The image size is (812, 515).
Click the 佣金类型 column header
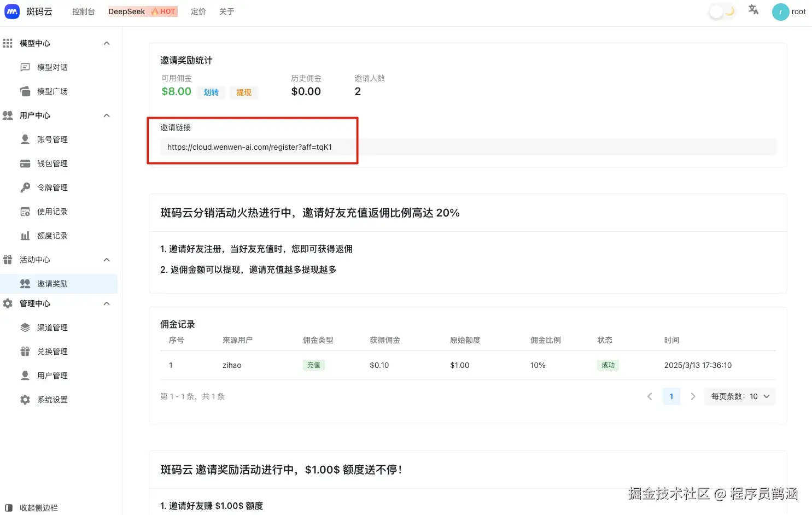click(x=318, y=340)
